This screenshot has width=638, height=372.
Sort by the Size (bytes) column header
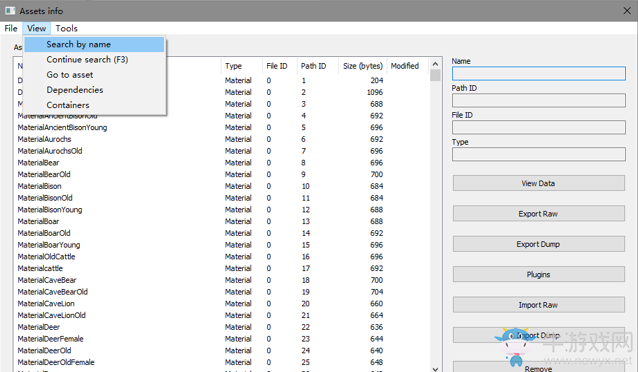(363, 66)
